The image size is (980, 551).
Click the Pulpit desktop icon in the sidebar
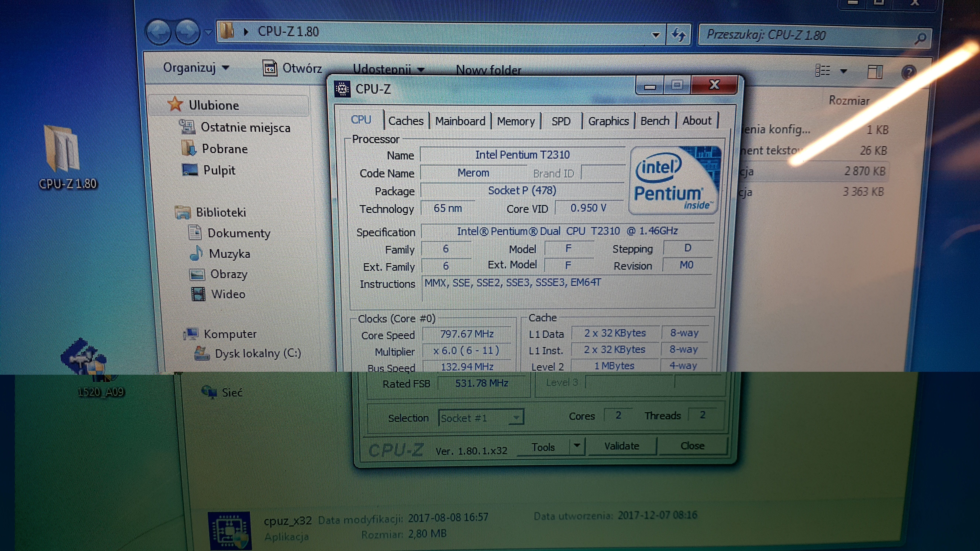click(x=190, y=170)
